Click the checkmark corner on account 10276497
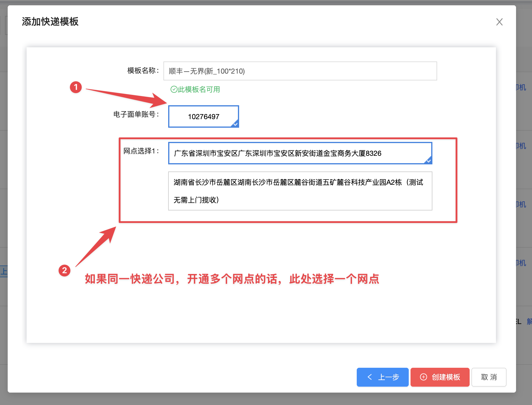The height and width of the screenshot is (405, 532). point(235,124)
